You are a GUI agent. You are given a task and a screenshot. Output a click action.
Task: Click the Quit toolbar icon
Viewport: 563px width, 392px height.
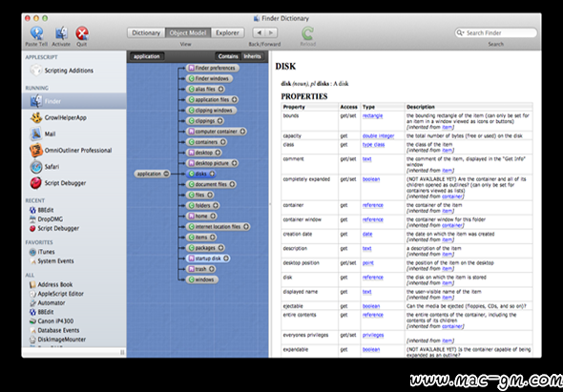coord(82,33)
